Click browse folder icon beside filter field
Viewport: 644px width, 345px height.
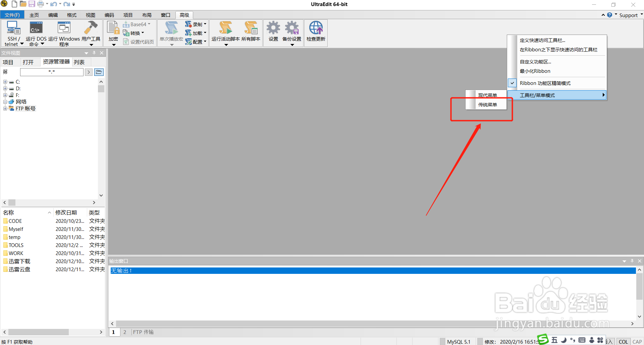click(99, 72)
